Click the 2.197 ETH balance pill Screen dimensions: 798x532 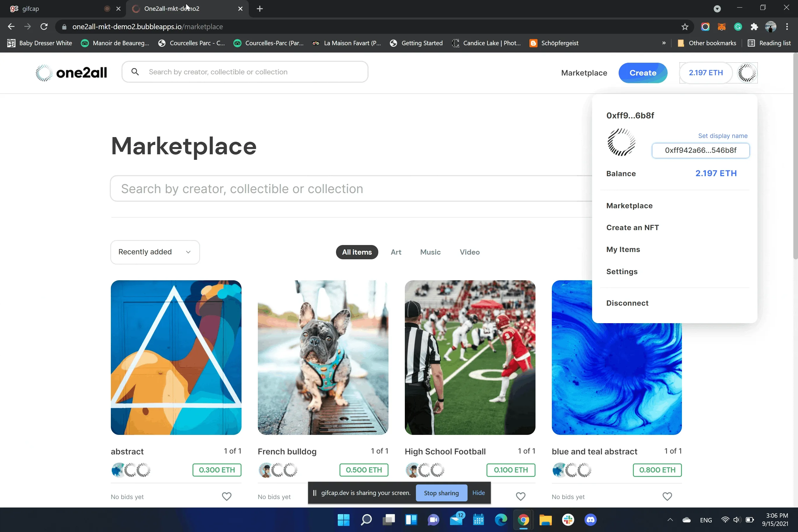click(706, 73)
